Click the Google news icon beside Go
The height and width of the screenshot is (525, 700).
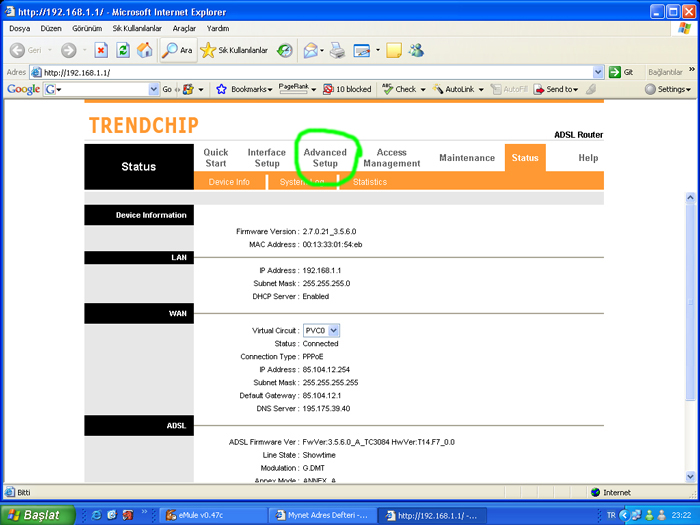[188, 89]
